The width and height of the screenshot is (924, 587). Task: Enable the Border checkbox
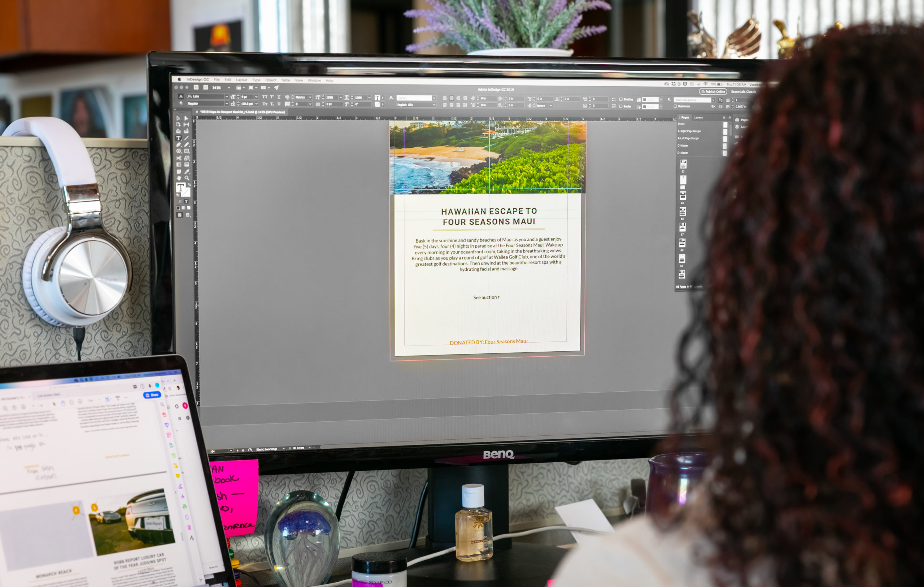tap(621, 106)
